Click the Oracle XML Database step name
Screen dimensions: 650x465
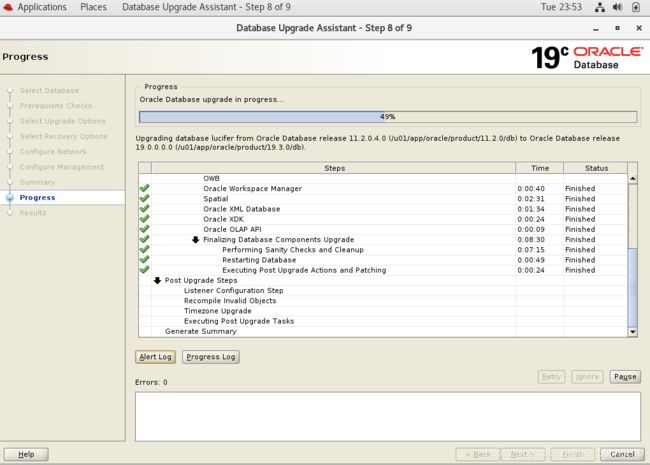coord(242,209)
